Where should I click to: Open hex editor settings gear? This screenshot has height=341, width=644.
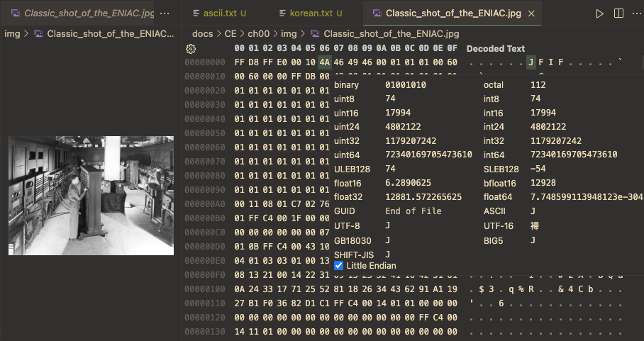coord(191,49)
